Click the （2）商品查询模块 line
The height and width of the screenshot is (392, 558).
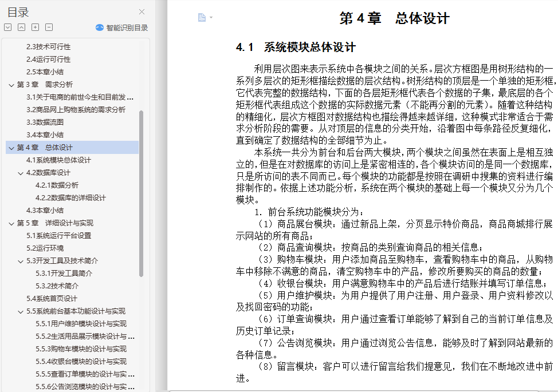click(x=371, y=248)
